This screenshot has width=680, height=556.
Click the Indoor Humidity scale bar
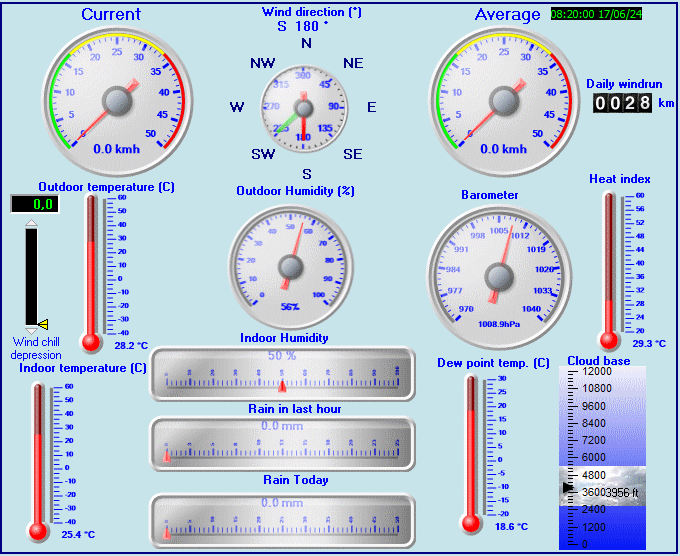point(282,374)
